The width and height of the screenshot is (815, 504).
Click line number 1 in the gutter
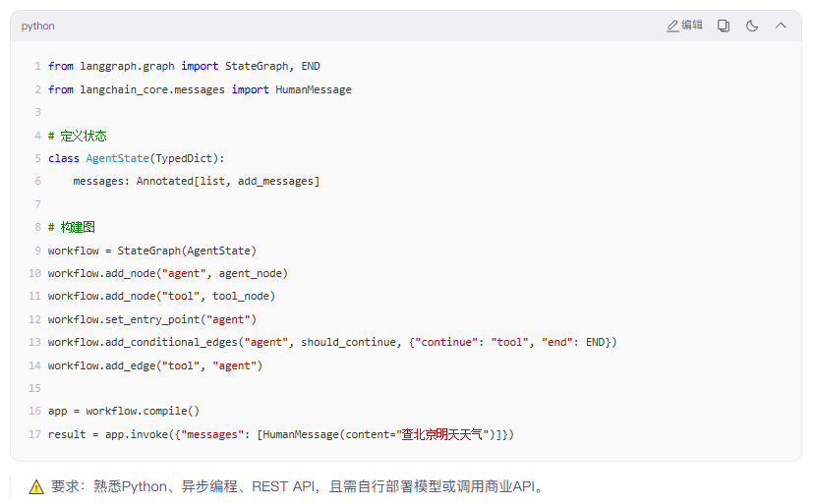click(37, 66)
